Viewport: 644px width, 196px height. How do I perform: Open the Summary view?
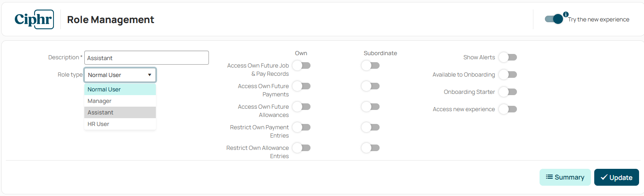[x=565, y=177]
